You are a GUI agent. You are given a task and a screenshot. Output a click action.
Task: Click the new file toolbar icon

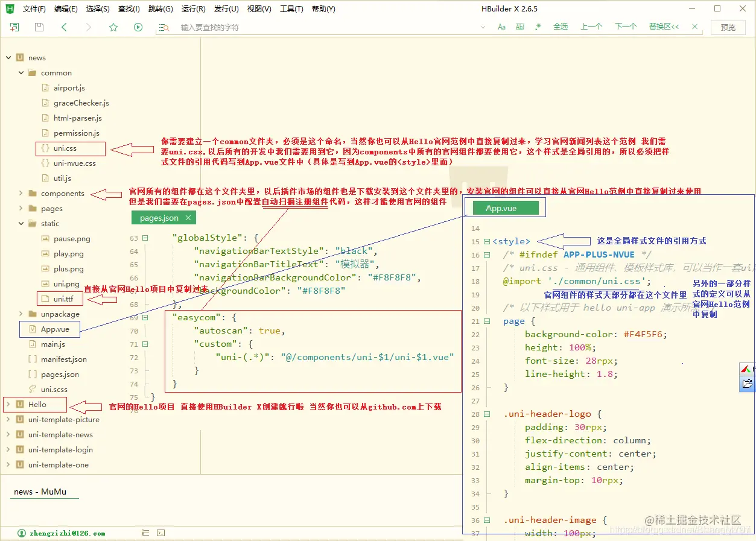pos(14,27)
